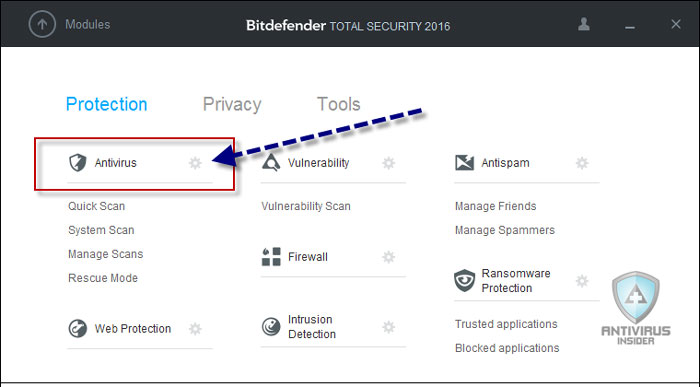Open Vulnerability module settings gear
The image size is (700, 387).
pos(389,163)
